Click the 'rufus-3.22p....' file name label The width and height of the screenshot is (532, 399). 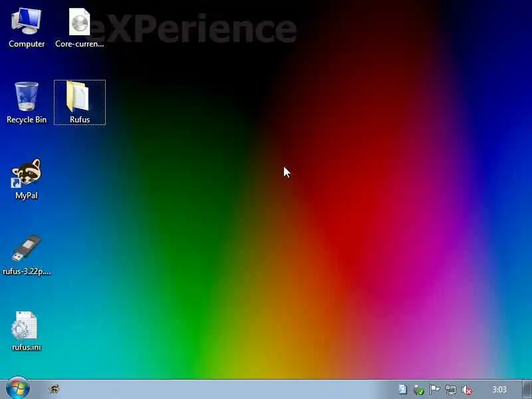coord(27,271)
